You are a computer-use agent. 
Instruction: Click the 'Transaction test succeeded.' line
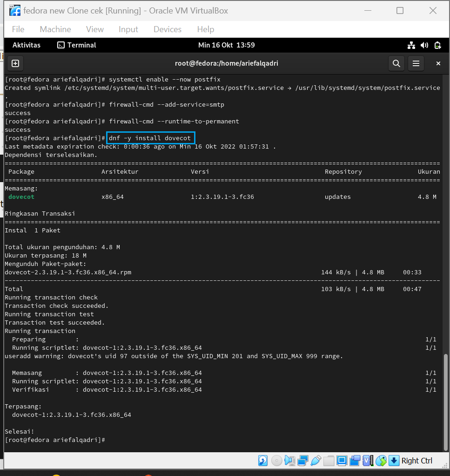(54, 322)
